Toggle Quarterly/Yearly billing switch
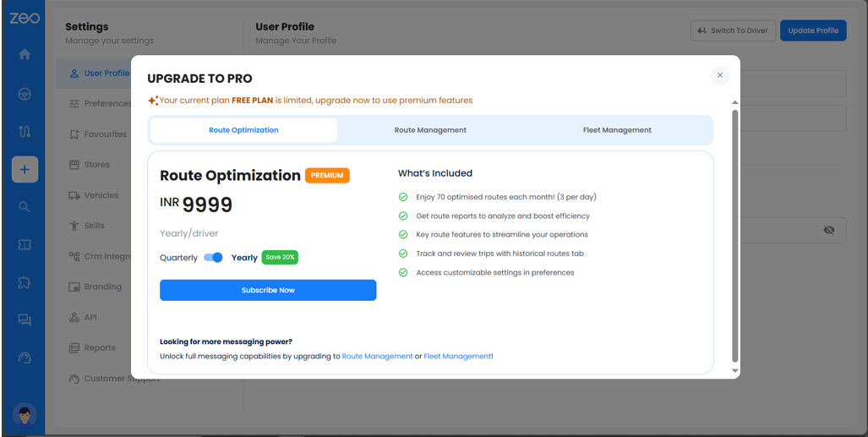 click(x=214, y=258)
